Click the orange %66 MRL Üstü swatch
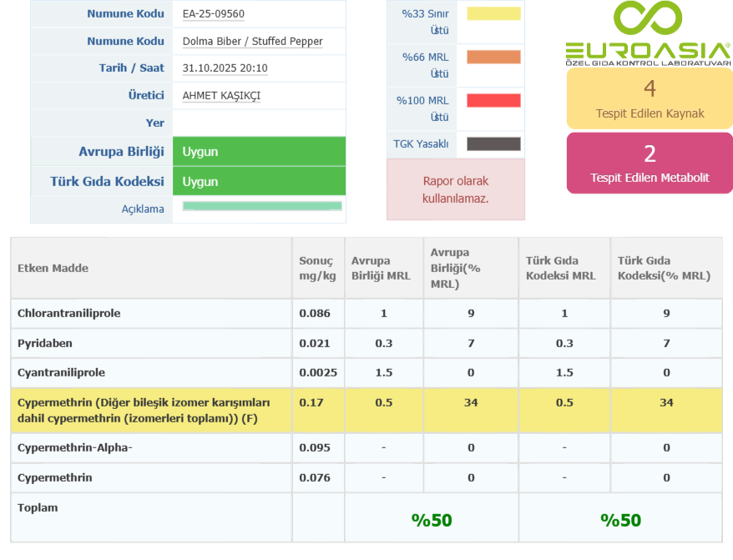 click(x=493, y=57)
